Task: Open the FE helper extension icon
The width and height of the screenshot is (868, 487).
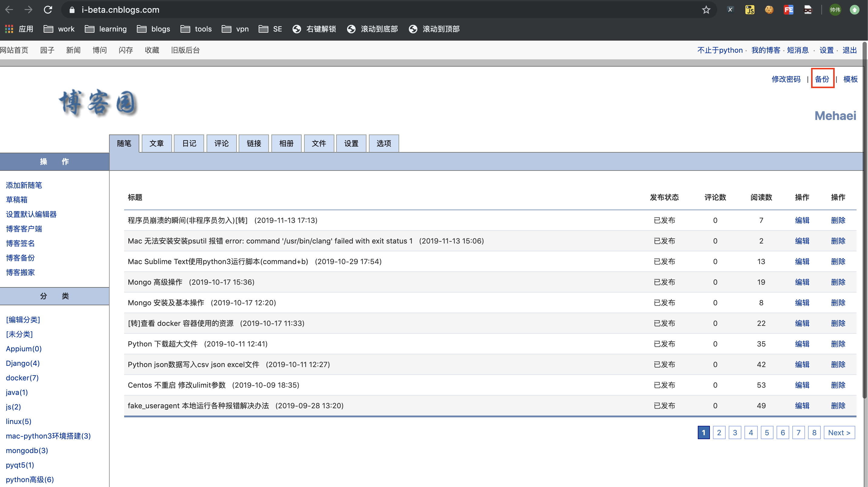Action: pyautogui.click(x=788, y=10)
